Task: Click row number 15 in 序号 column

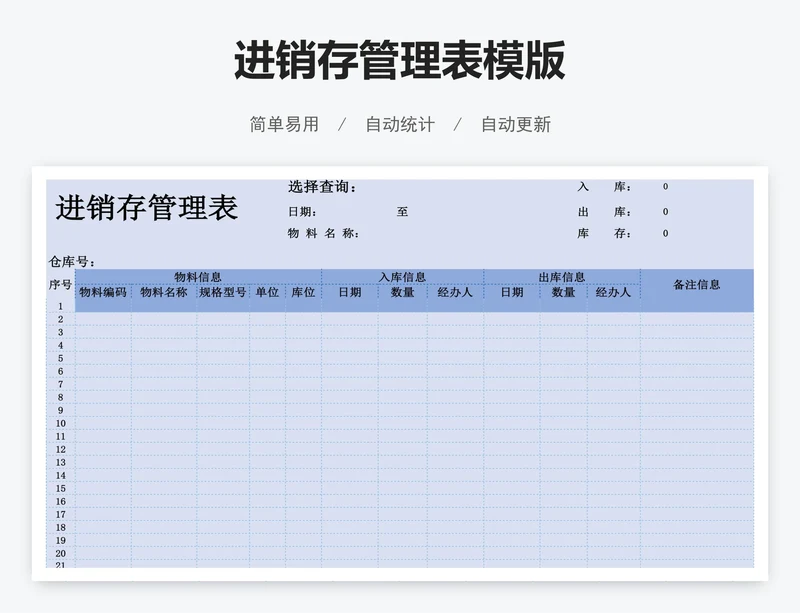Action: 61,488
